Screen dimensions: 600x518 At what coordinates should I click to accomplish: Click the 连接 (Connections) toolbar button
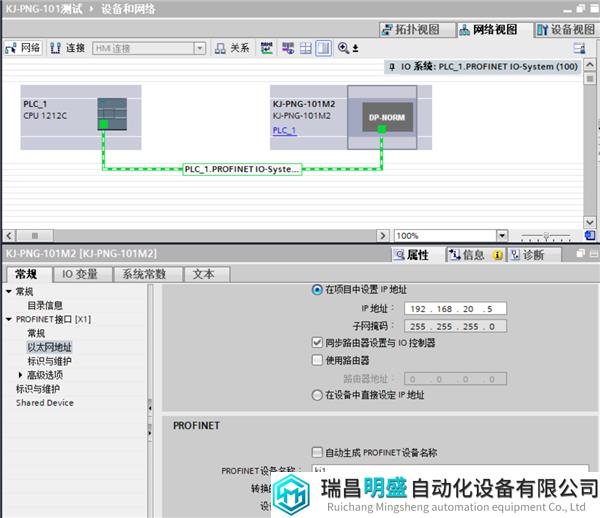(x=67, y=48)
